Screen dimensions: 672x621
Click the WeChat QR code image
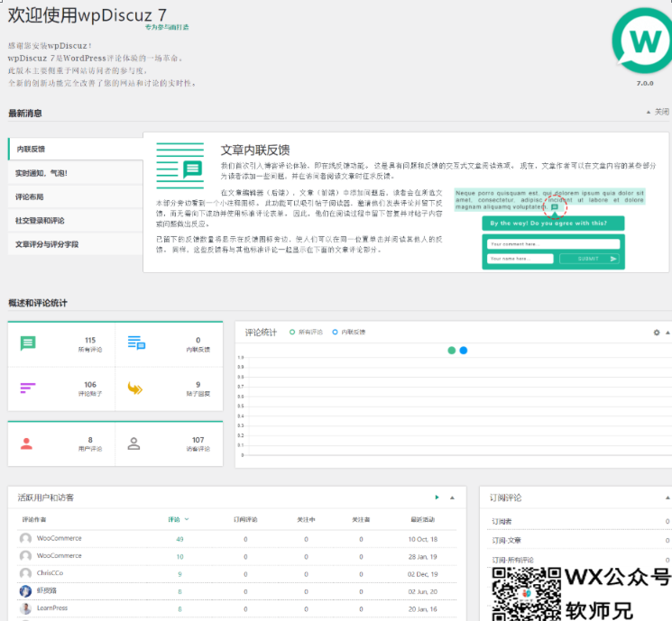[x=526, y=594]
